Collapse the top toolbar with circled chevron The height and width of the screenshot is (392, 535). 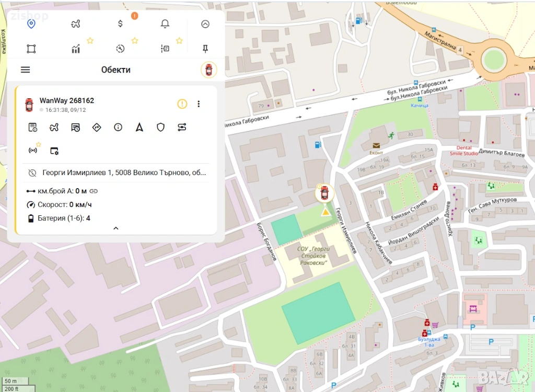tap(205, 24)
